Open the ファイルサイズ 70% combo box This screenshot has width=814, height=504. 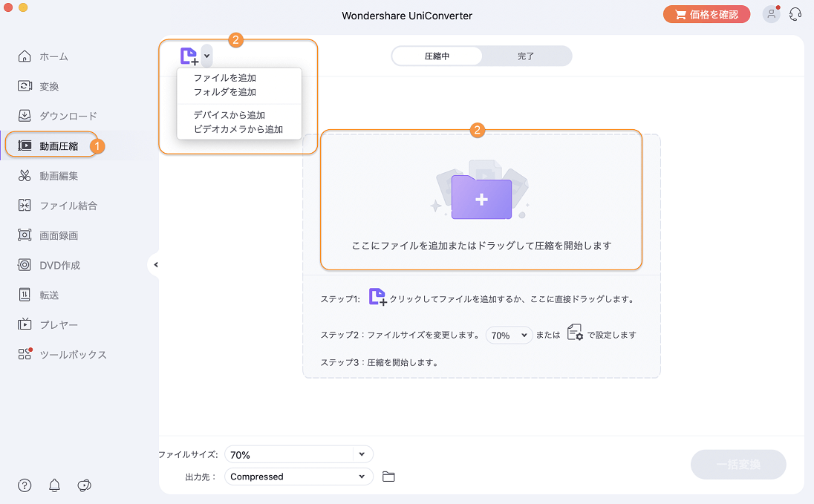pyautogui.click(x=299, y=455)
